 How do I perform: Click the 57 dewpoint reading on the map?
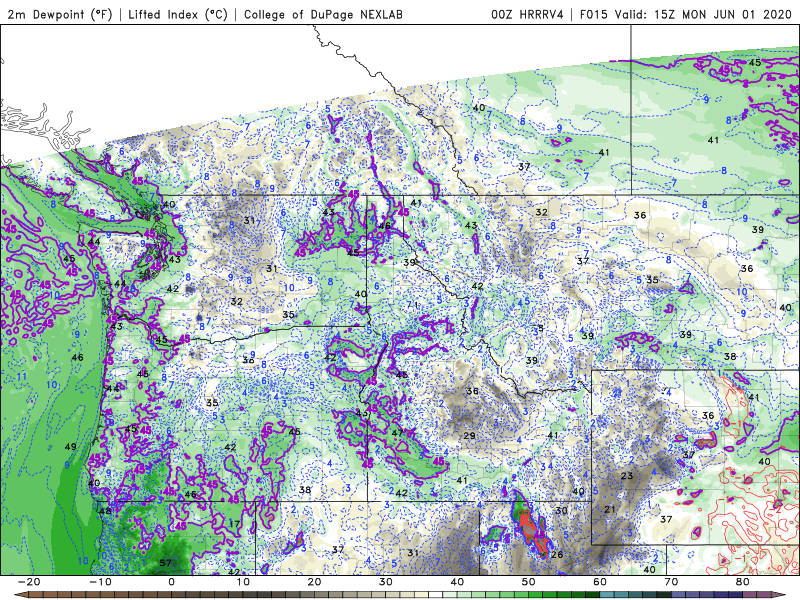point(165,563)
